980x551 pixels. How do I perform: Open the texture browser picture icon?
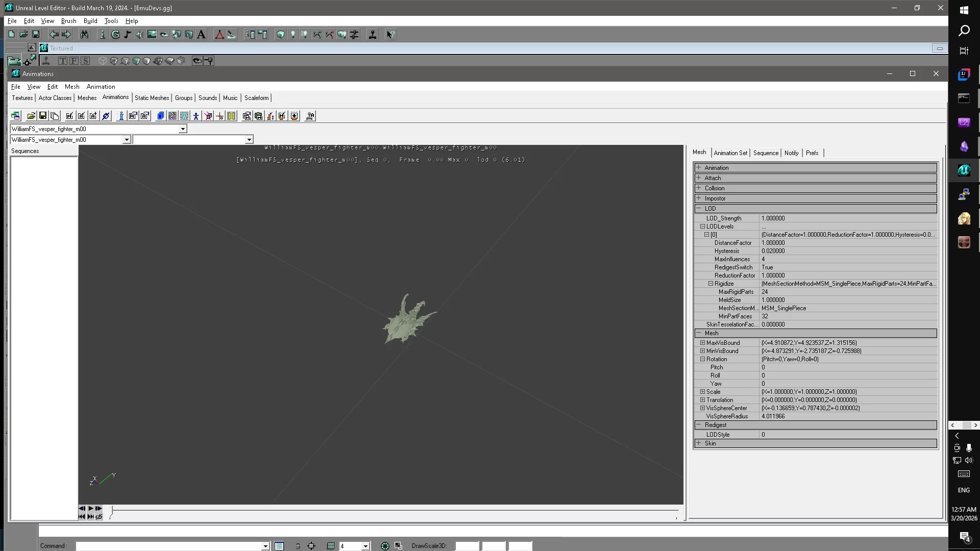(152, 35)
